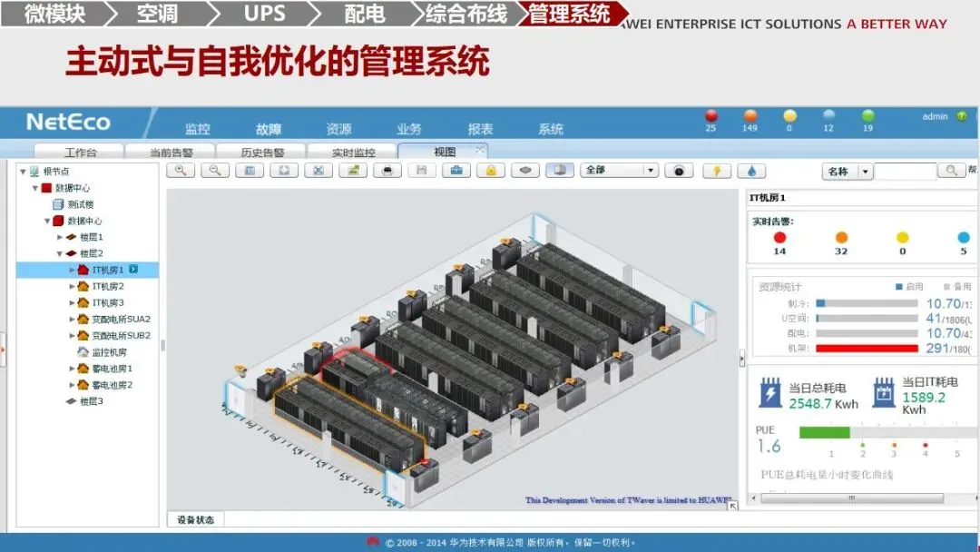Collapse the 根节点 root tree node

[x=23, y=172]
